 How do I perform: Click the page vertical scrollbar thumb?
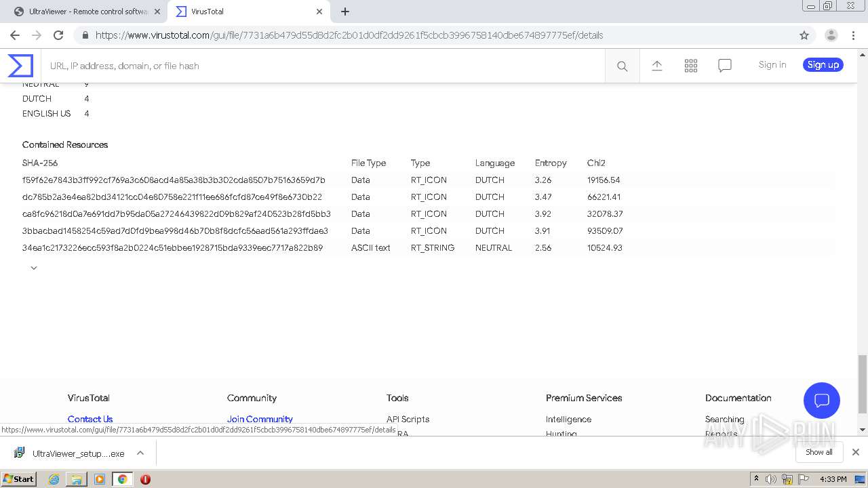862,384
